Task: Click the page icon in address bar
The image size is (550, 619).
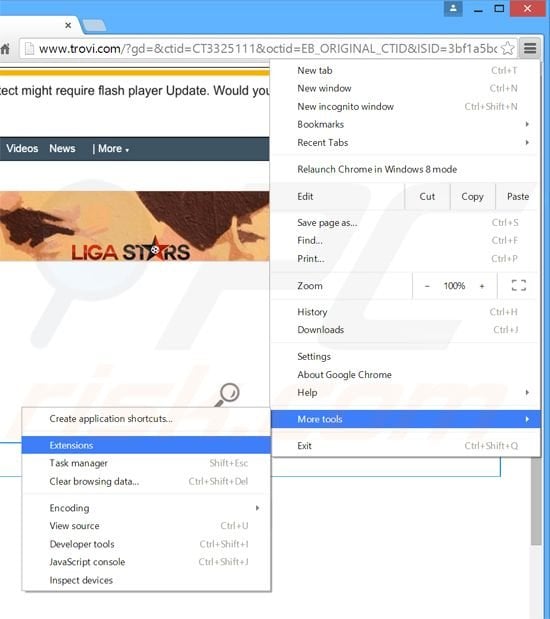Action: pos(29,49)
